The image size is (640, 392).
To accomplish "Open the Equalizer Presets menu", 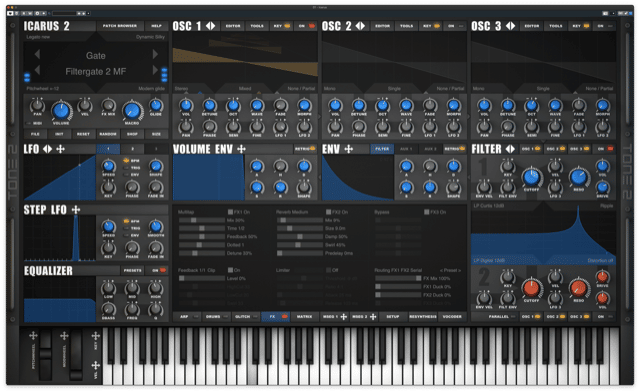I will pyautogui.click(x=133, y=270).
